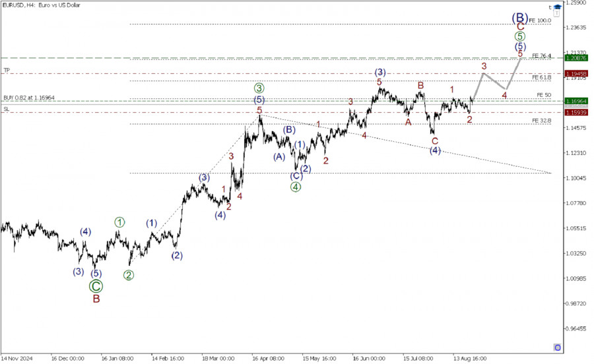Click the 1.10045 value on the price axis
Screen dimensions: 594x364
pos(576,178)
